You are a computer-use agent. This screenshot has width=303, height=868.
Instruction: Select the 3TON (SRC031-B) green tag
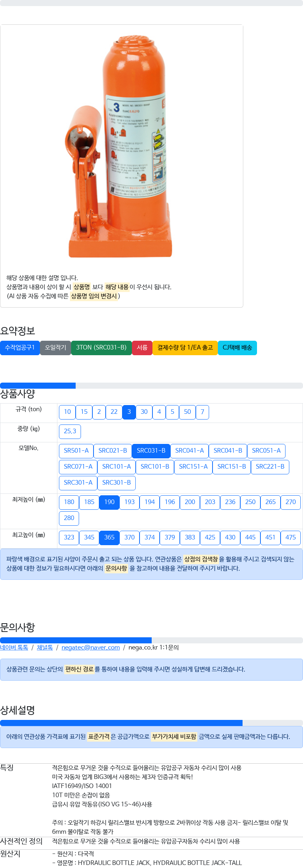tap(101, 348)
